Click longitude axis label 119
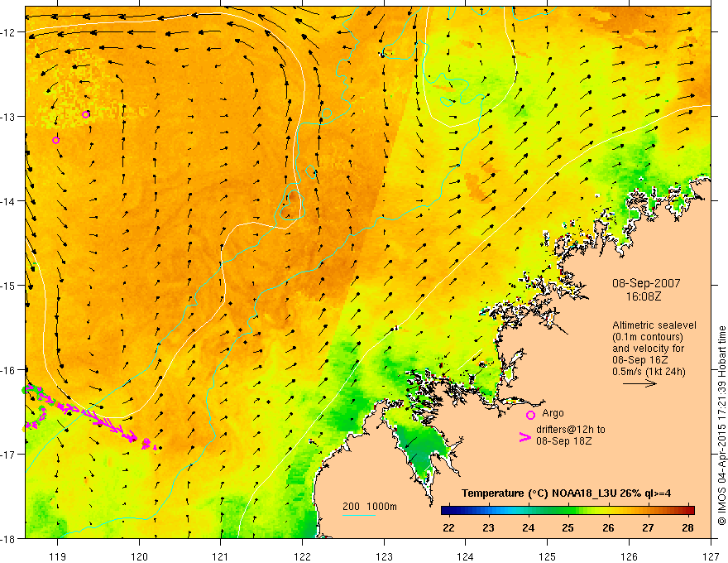 coord(57,556)
